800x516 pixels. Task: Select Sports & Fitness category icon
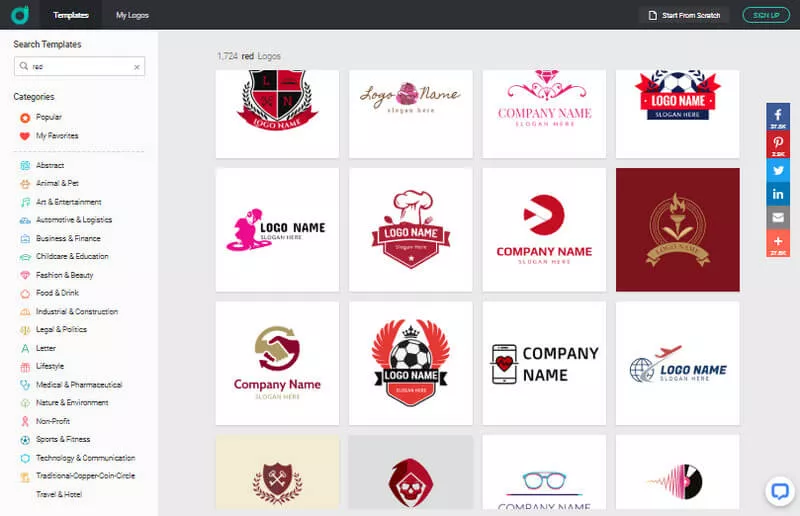(x=25, y=439)
